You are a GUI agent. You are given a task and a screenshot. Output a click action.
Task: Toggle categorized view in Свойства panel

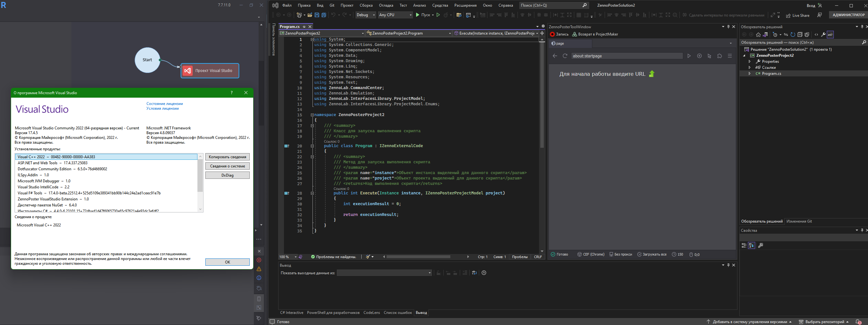[x=744, y=245]
